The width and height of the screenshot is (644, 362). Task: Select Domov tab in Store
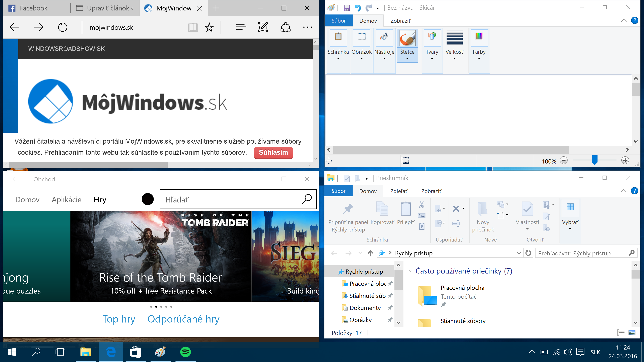click(x=28, y=200)
